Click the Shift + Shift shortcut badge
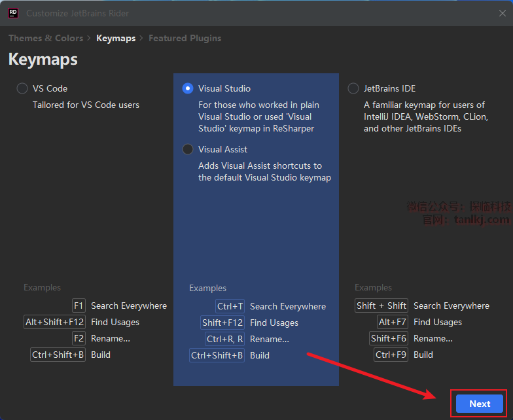The width and height of the screenshot is (513, 420). (x=381, y=306)
